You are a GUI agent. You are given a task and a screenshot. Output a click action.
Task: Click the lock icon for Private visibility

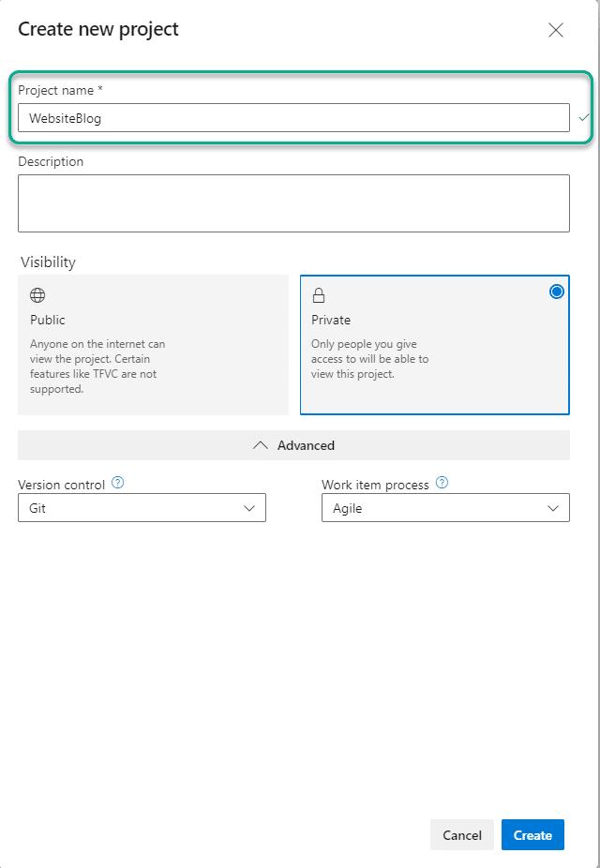point(319,295)
